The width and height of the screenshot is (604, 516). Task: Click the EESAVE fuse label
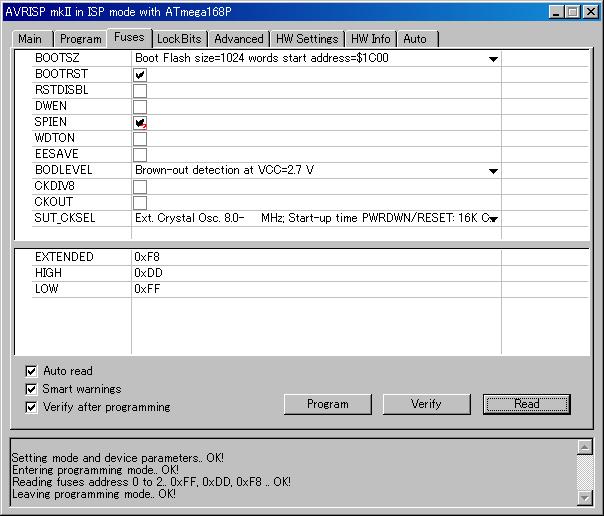point(57,154)
